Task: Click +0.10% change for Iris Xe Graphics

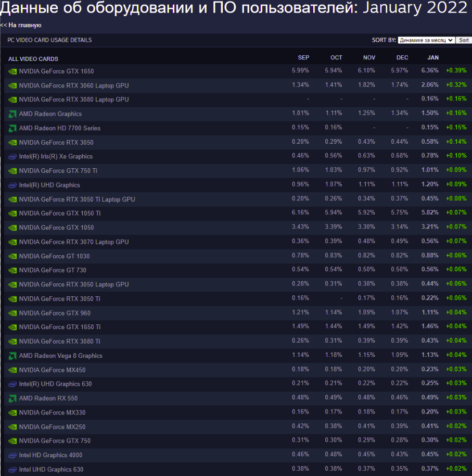Action: (x=456, y=156)
